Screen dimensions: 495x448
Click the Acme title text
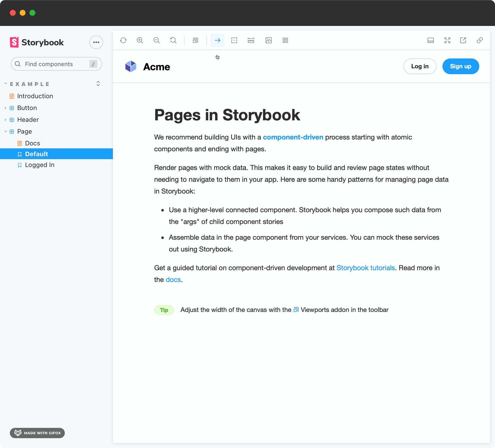tap(157, 67)
